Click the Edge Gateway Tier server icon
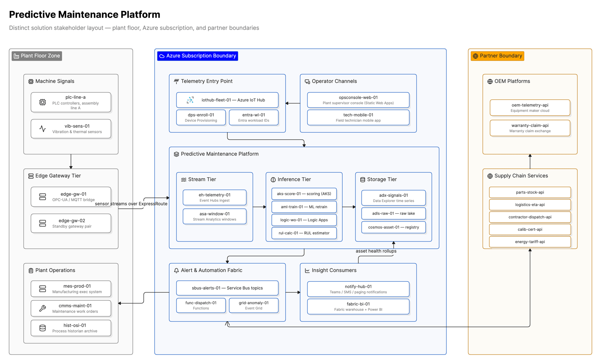 click(31, 176)
